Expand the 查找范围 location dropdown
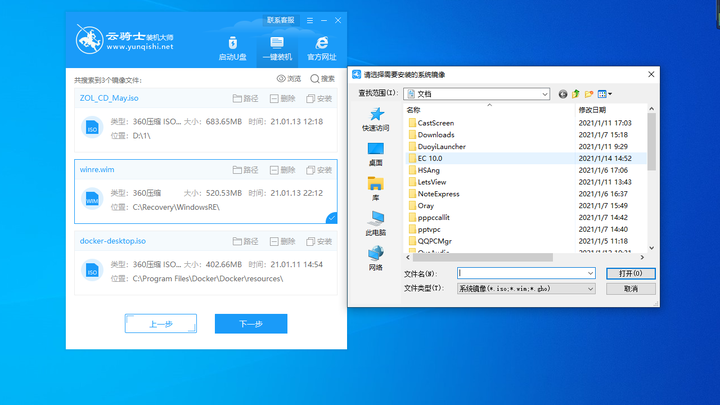This screenshot has height=405, width=720. click(544, 94)
